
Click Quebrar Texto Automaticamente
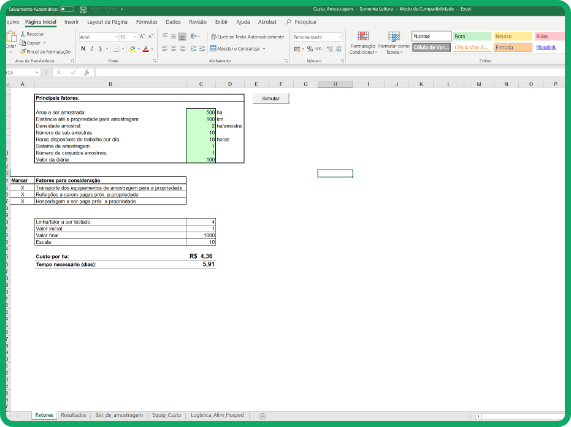247,37
